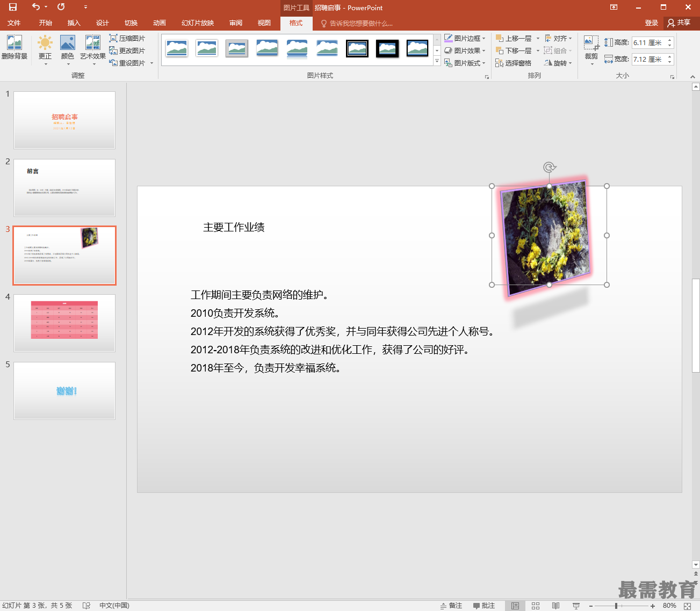Undo the last action
Screen dimensions: 700x611
pyautogui.click(x=36, y=7)
